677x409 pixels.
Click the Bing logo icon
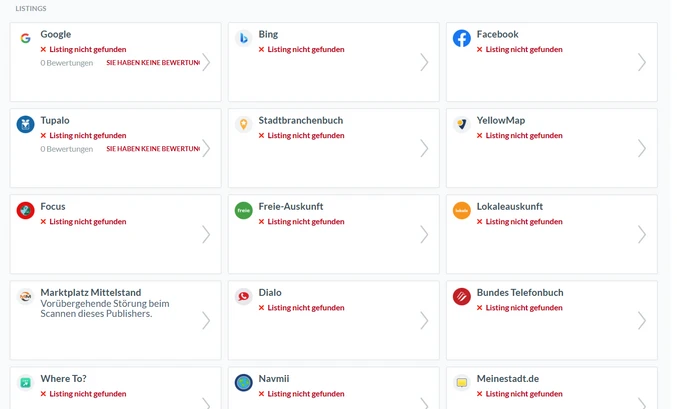[243, 39]
